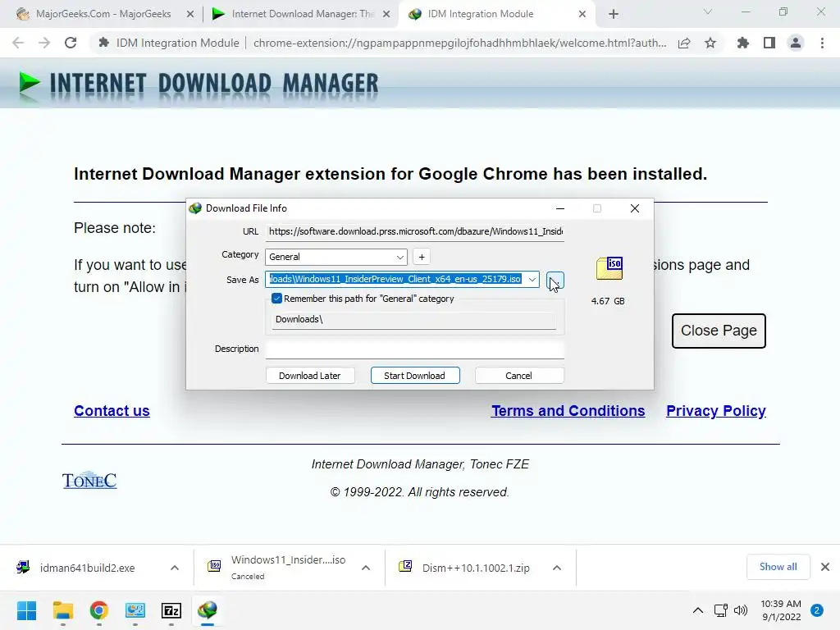Screen dimensions: 840x630
Task: Open notification center badge
Action: tap(817, 610)
